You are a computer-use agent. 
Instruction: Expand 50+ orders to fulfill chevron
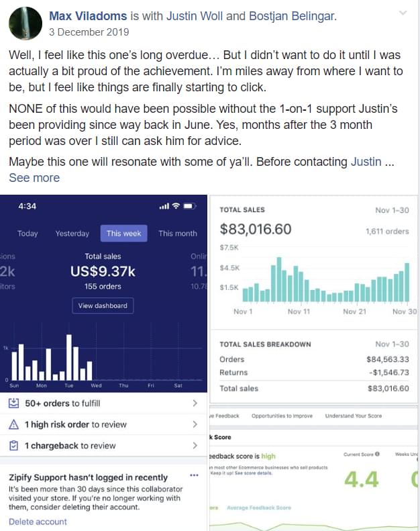tap(195, 403)
